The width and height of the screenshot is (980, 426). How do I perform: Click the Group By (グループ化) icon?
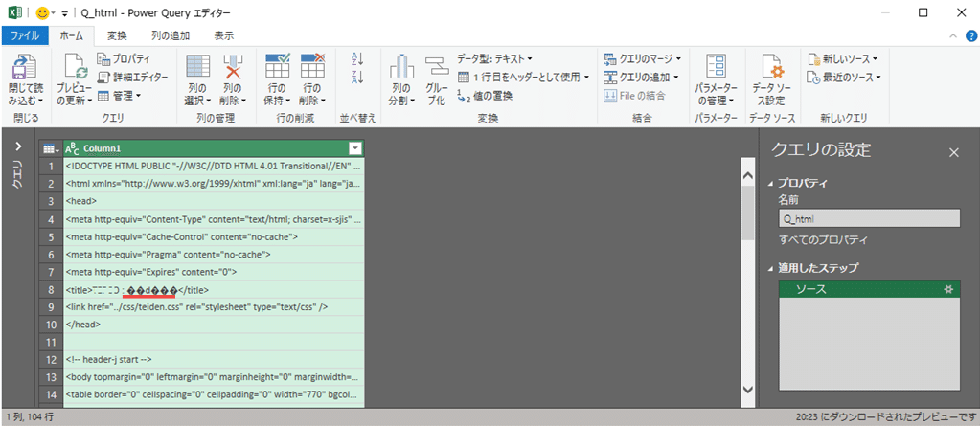(437, 68)
